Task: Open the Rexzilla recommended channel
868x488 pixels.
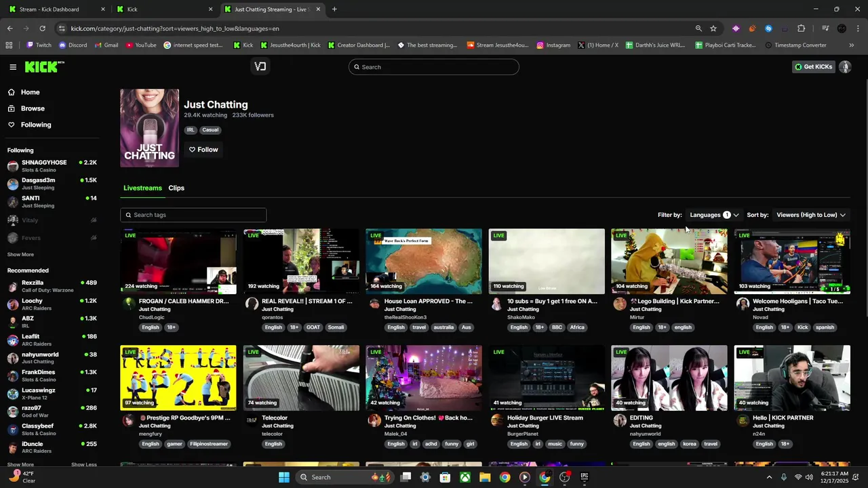Action: [52, 286]
